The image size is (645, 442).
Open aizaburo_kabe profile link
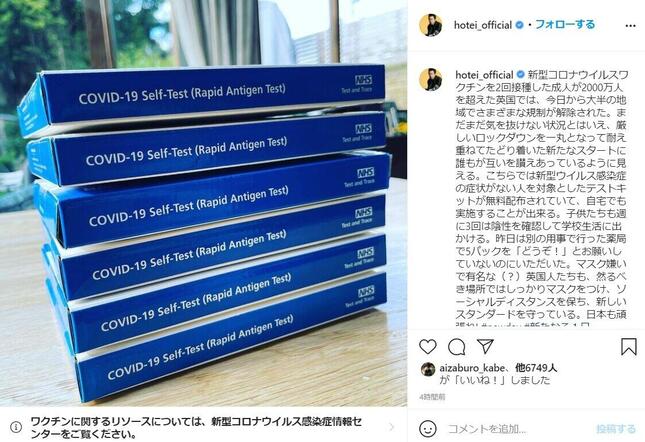click(x=466, y=368)
